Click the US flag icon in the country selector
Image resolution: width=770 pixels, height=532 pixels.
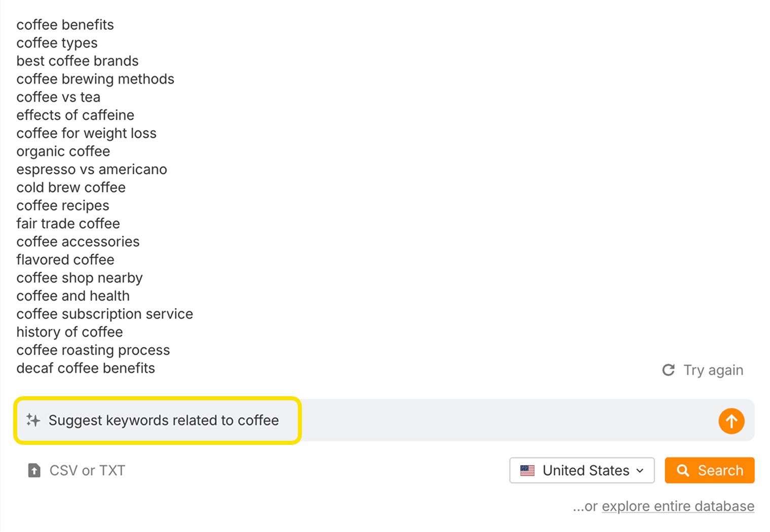[528, 470]
